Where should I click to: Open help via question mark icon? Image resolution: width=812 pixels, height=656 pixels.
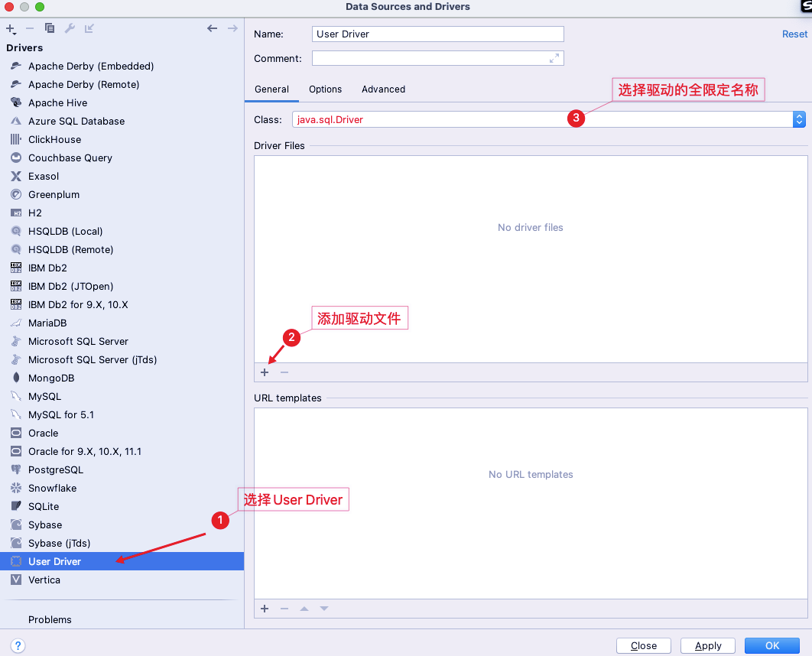[x=18, y=645]
